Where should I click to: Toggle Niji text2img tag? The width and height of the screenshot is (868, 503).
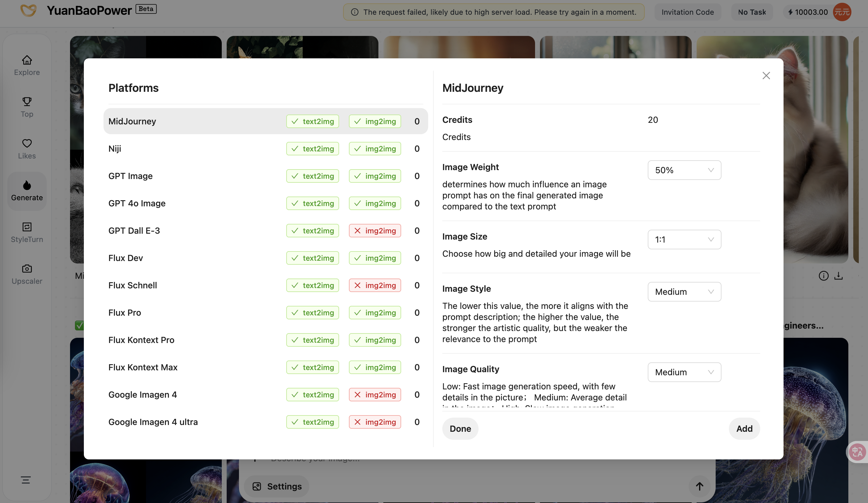[x=312, y=149]
